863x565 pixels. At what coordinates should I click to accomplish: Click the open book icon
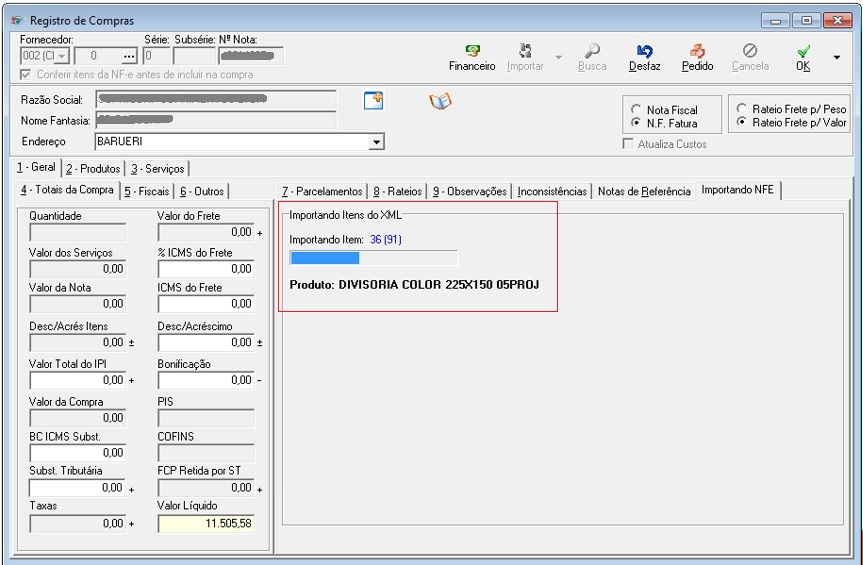point(440,100)
